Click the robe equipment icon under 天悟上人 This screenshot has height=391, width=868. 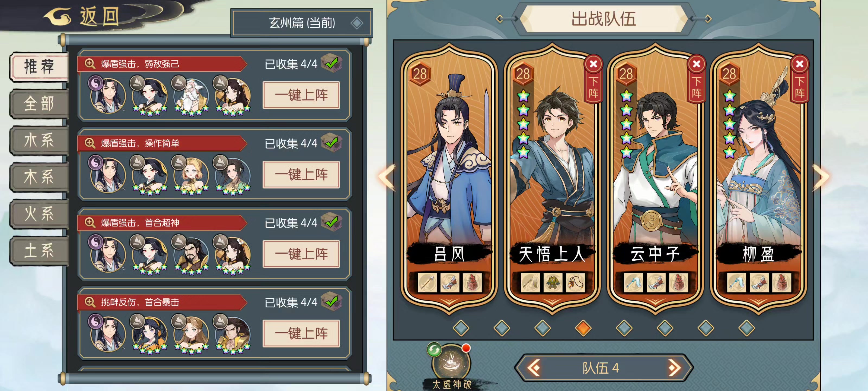point(553,282)
